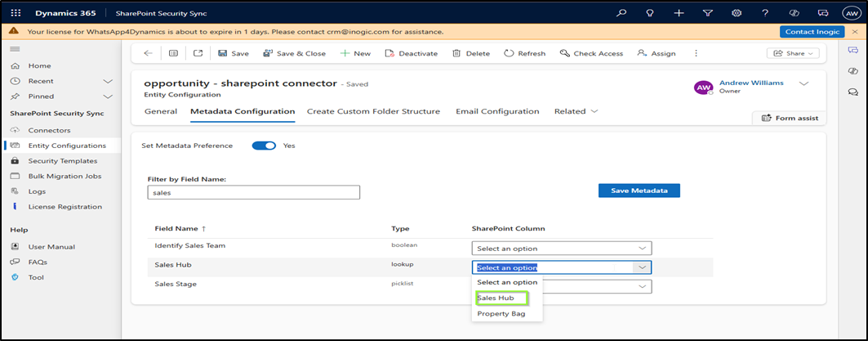Expand the Recent section in sidebar
This screenshot has height=341, width=868.
108,81
